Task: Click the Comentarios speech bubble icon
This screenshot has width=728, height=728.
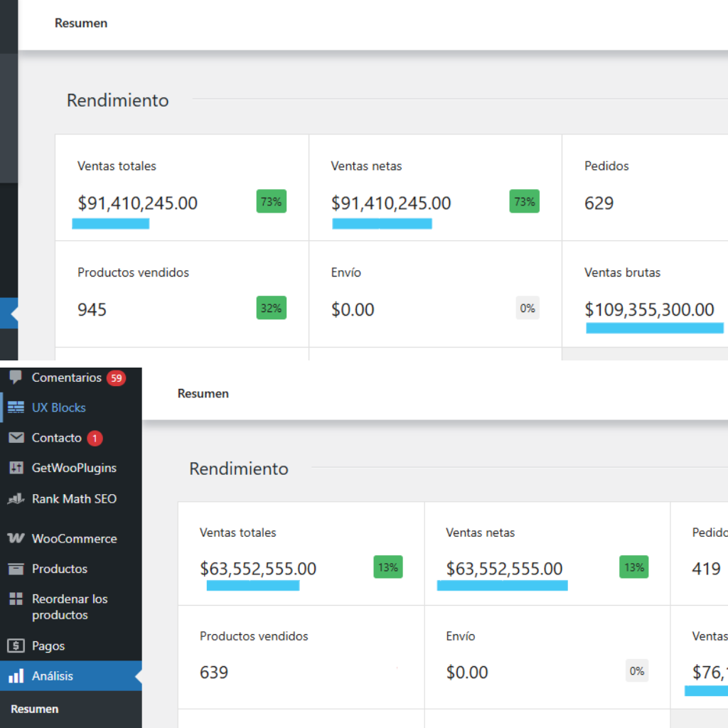Action: pyautogui.click(x=16, y=378)
